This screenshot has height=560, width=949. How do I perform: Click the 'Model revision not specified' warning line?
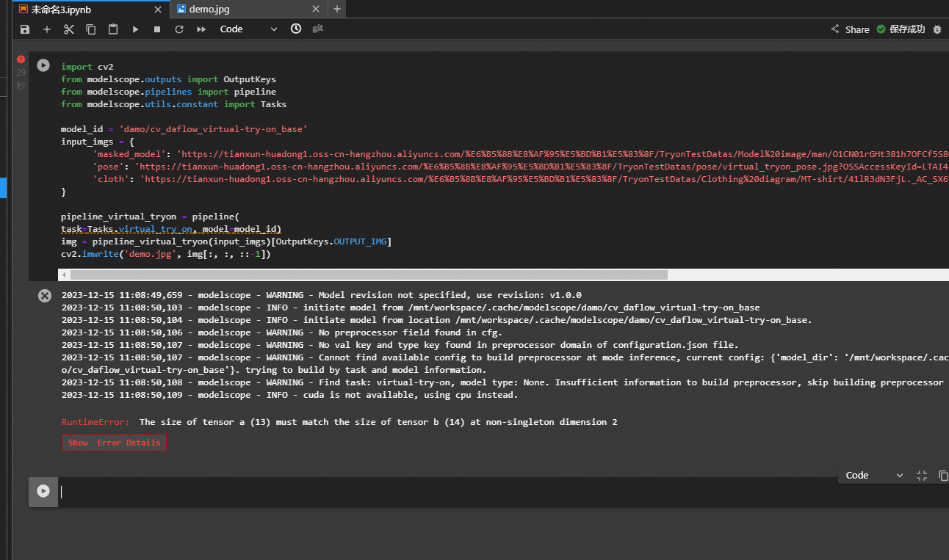point(322,295)
